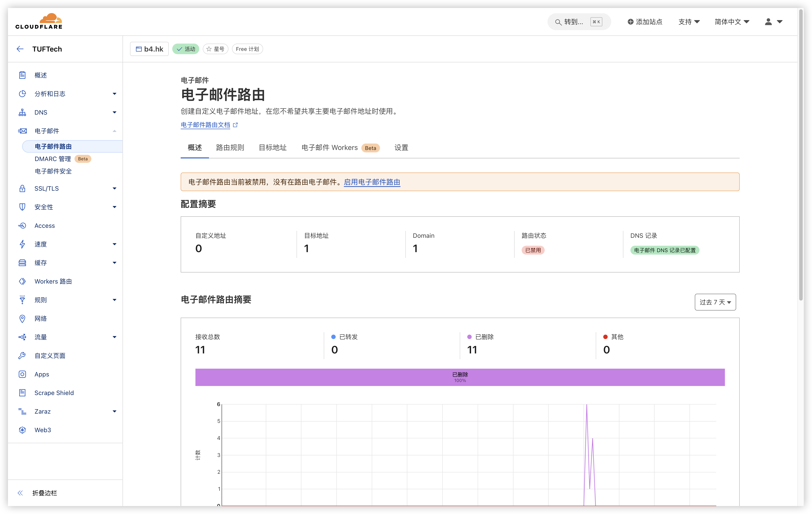Click the Cloudflare logo
Viewport: 812px width, 514px height.
pyautogui.click(x=39, y=21)
